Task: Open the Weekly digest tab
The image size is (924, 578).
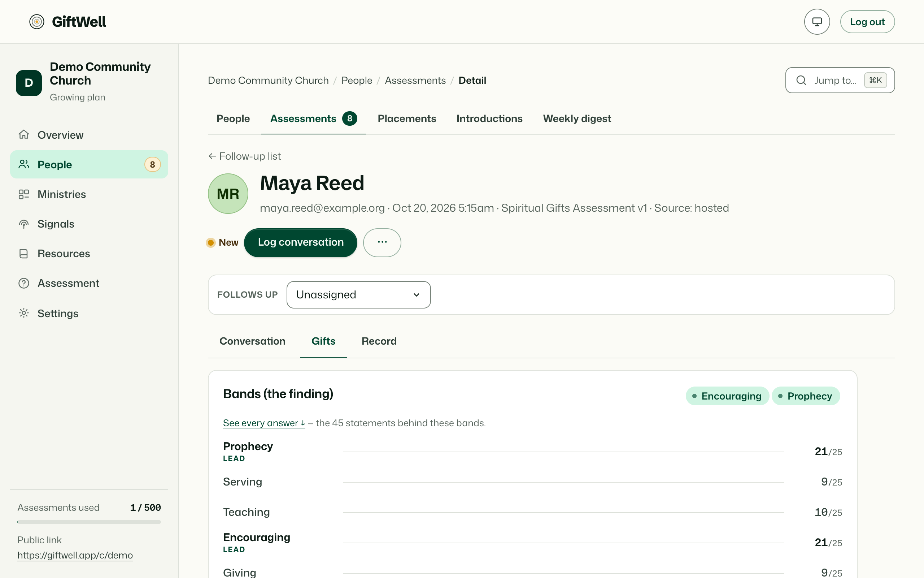Action: click(x=577, y=118)
